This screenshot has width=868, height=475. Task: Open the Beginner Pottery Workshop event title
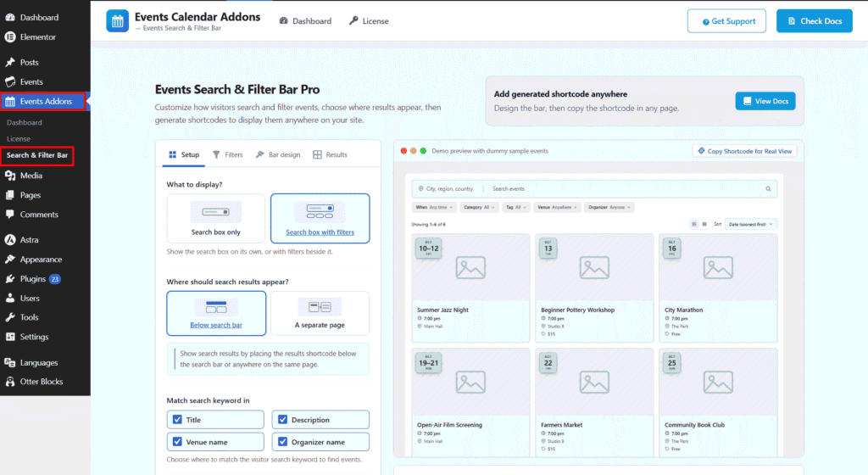577,310
